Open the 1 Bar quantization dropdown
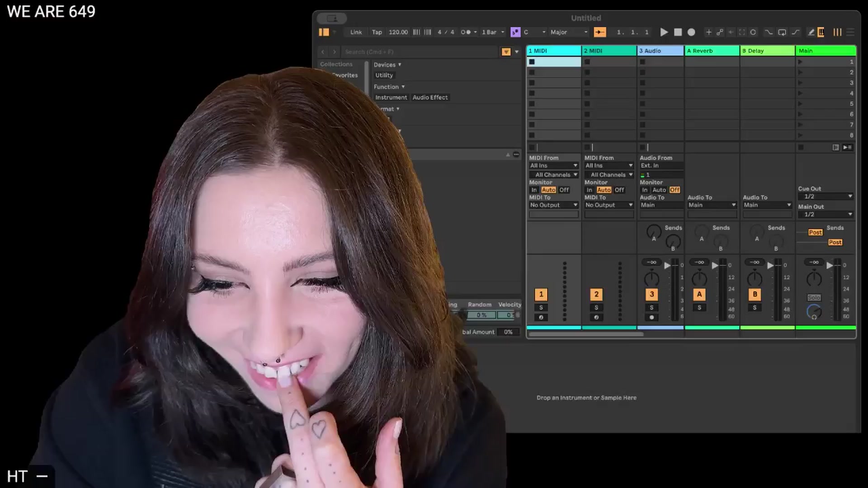The height and width of the screenshot is (488, 868). pos(493,32)
